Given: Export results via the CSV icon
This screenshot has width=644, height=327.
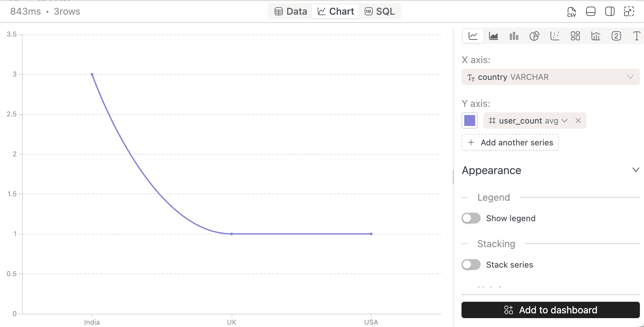Looking at the screenshot, I should (571, 12).
